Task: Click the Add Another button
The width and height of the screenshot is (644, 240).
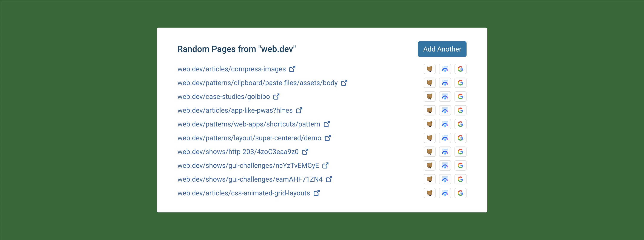Action: (442, 49)
